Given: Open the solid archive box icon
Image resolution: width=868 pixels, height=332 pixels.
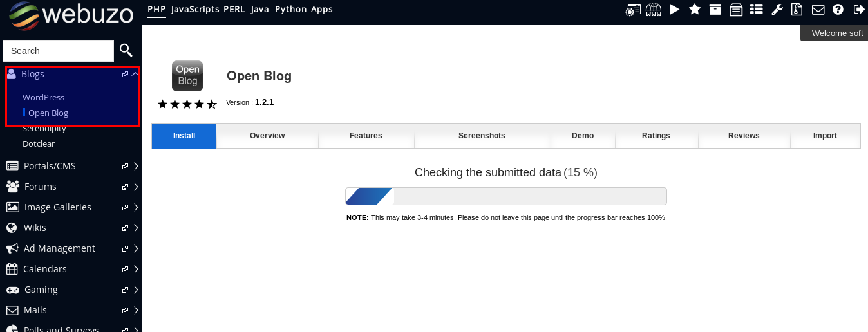Looking at the screenshot, I should pyautogui.click(x=715, y=10).
